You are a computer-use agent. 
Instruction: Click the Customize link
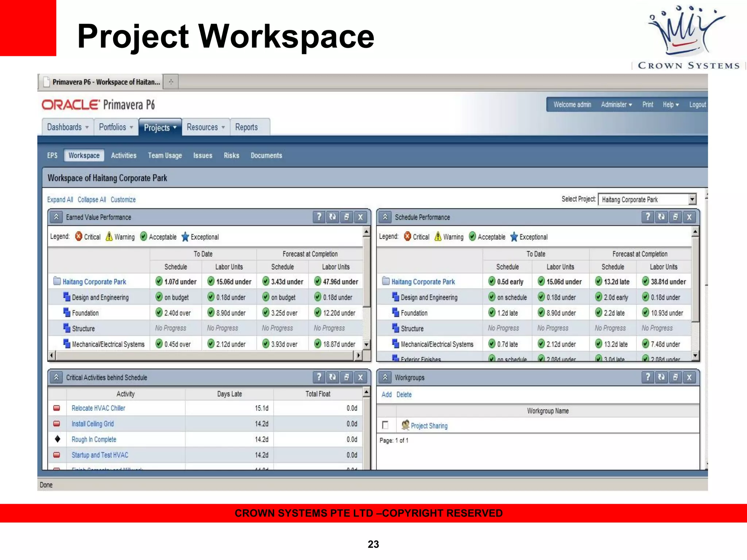123,199
